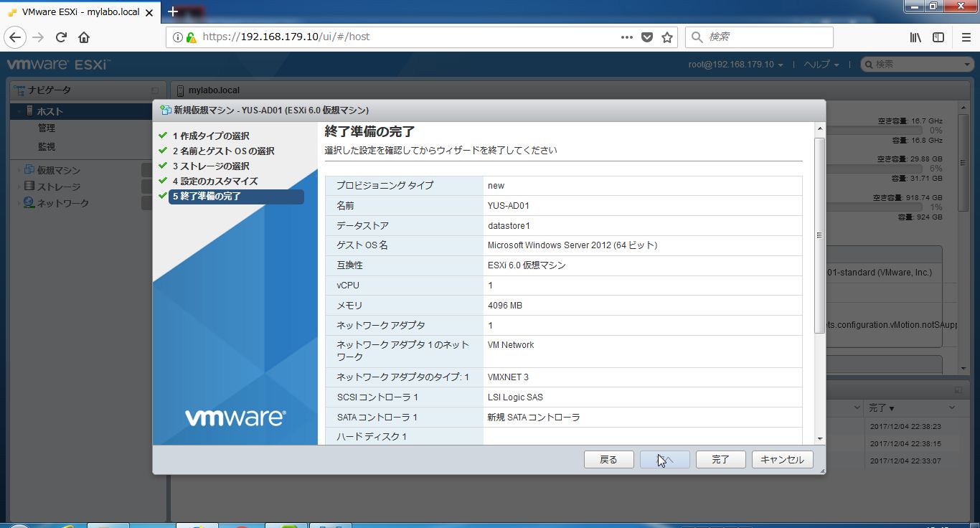
Task: Click the page actions ellipsis in address bar
Action: click(626, 37)
